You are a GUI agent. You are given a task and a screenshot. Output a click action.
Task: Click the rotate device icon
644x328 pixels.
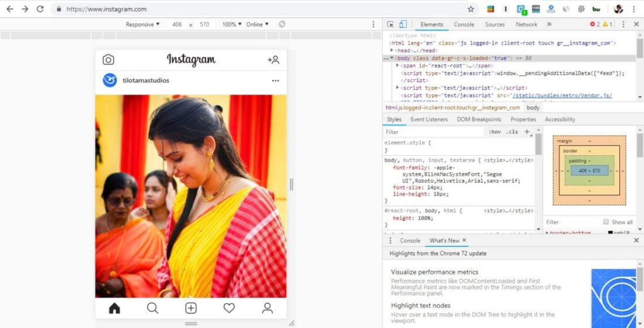282,24
